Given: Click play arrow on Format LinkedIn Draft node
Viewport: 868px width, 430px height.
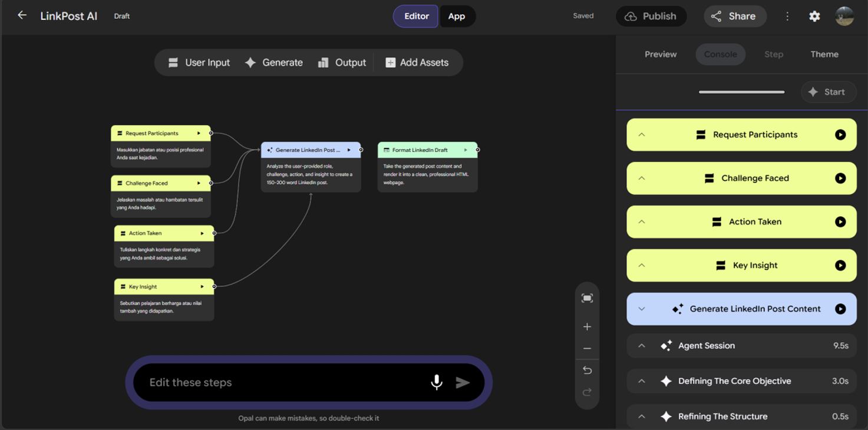Looking at the screenshot, I should click(466, 150).
